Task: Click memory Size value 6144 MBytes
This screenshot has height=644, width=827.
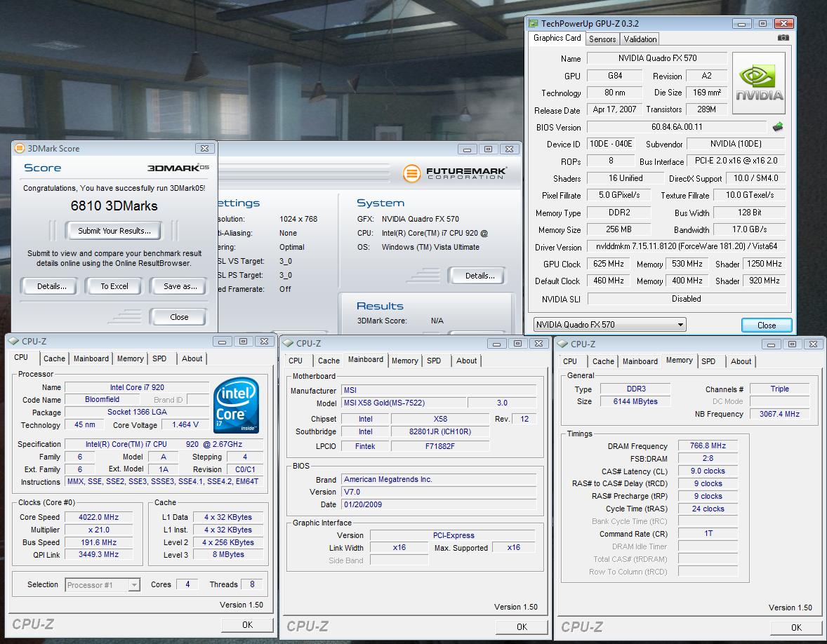Action: click(635, 401)
